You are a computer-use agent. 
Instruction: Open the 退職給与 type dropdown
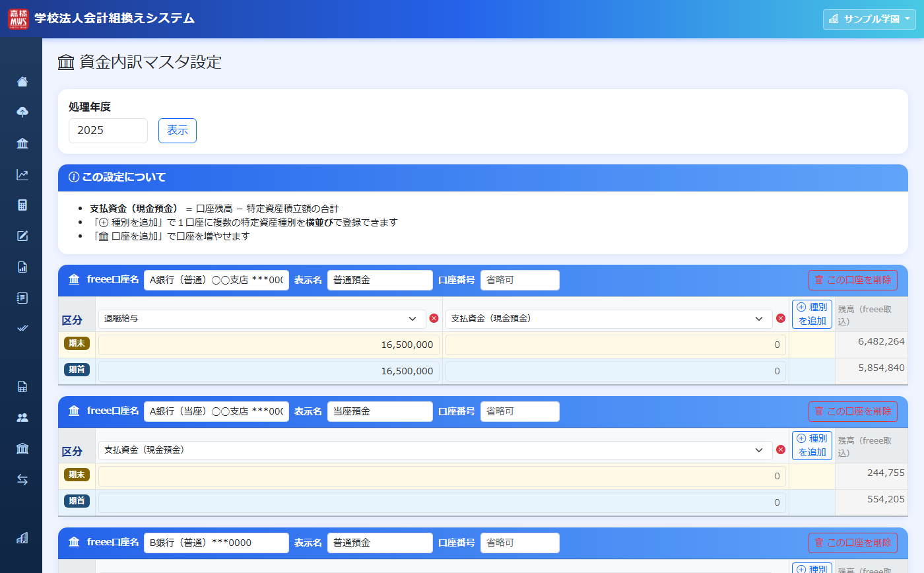(x=263, y=319)
